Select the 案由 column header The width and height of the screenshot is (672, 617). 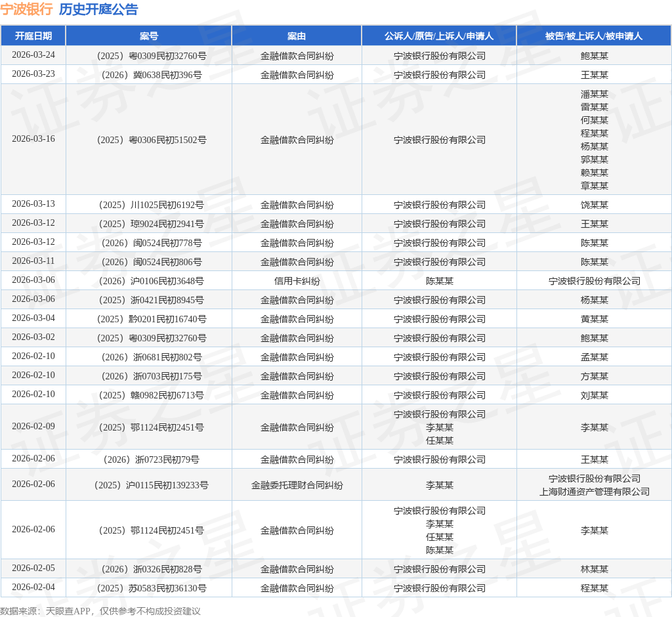[x=297, y=36]
